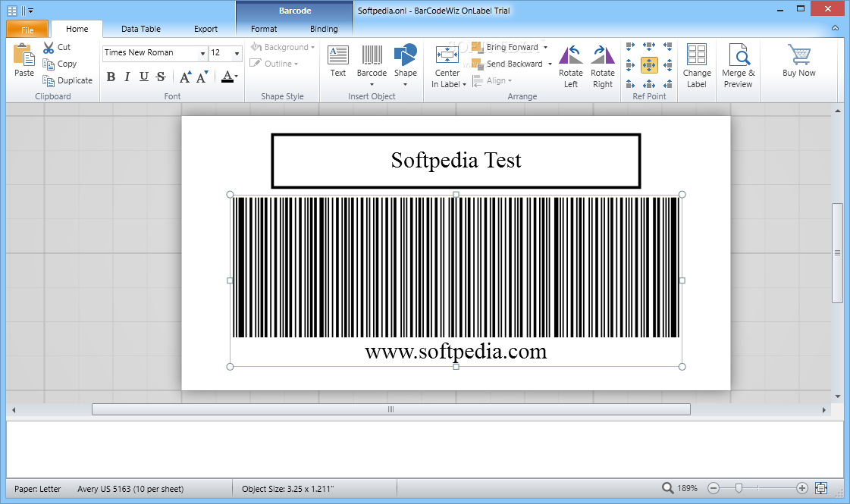The height and width of the screenshot is (504, 850).
Task: Open Change Label
Action: [697, 66]
